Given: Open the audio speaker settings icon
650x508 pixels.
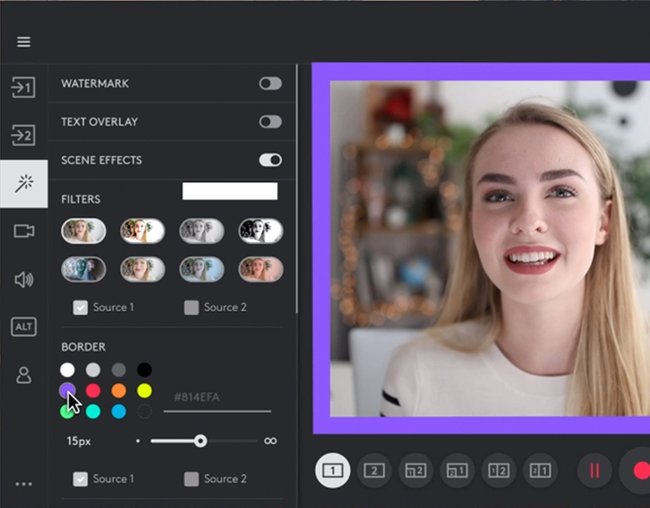Looking at the screenshot, I should pos(24,280).
